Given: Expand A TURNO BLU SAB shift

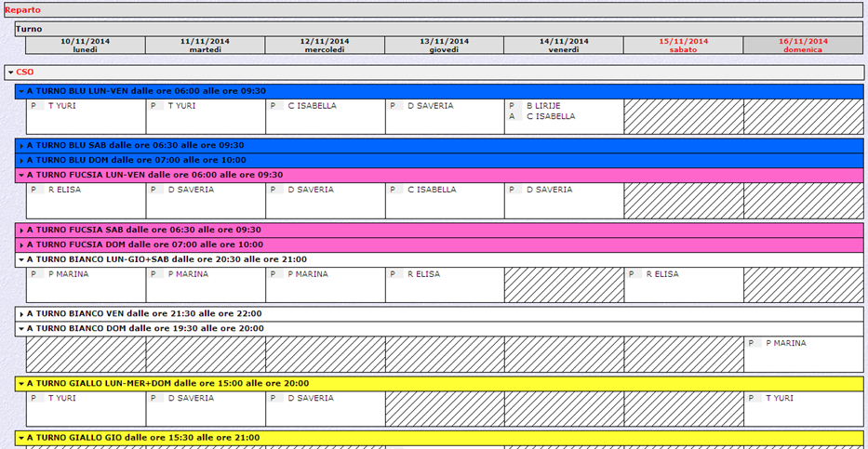Looking at the screenshot, I should click(x=21, y=146).
